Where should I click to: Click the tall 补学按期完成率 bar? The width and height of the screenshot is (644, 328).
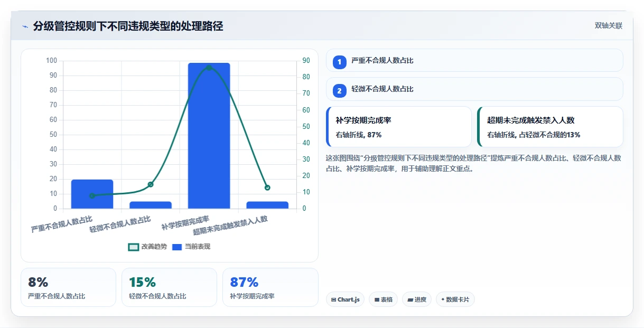tap(209, 136)
